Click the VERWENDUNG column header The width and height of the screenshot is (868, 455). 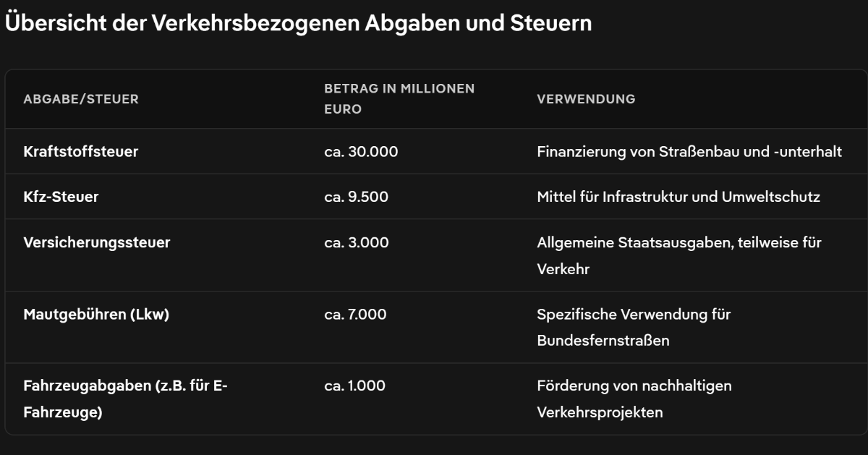[x=586, y=99]
